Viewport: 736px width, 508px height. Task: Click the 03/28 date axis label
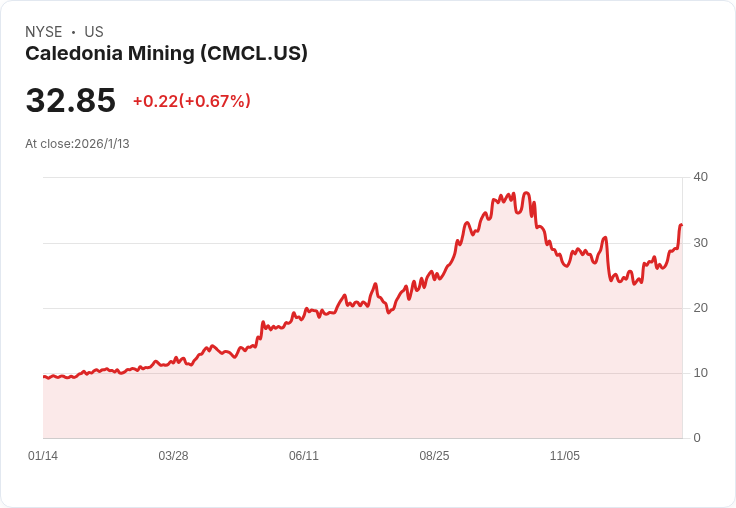(173, 456)
